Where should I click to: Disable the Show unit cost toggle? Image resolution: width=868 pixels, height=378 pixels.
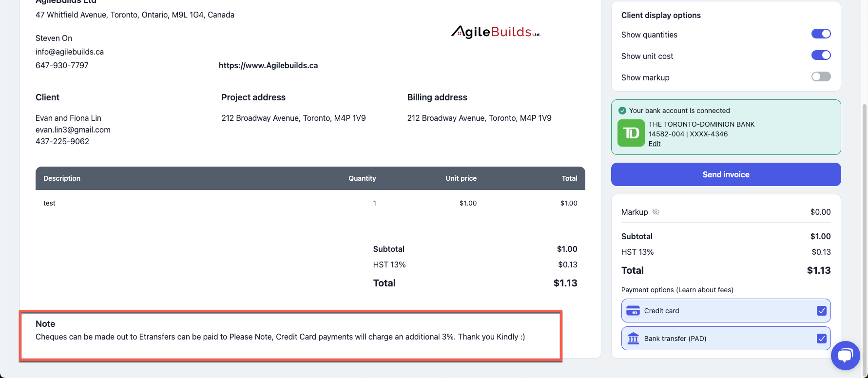point(821,55)
